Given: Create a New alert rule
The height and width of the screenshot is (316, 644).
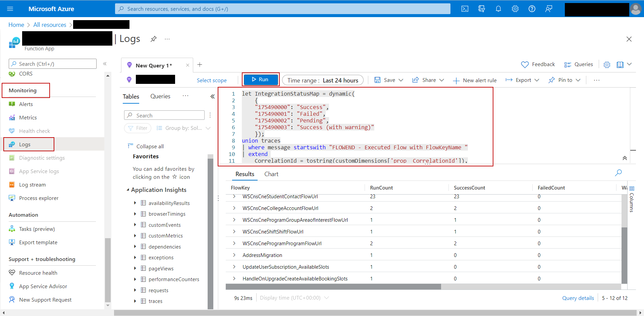Looking at the screenshot, I should tap(475, 81).
